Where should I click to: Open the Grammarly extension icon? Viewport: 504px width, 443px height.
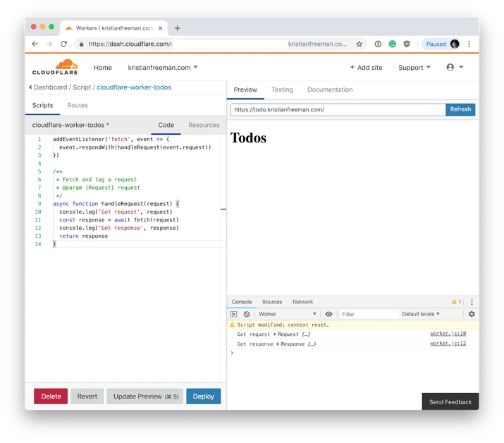click(393, 44)
